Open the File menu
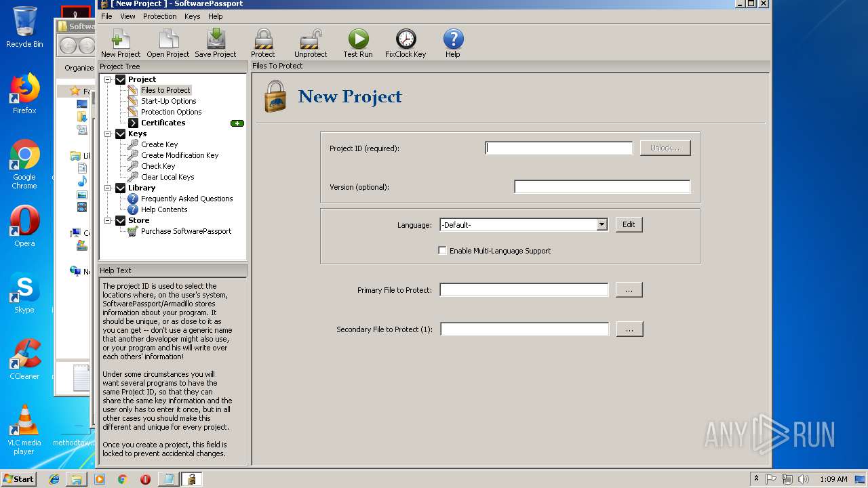The image size is (868, 488). pos(106,16)
